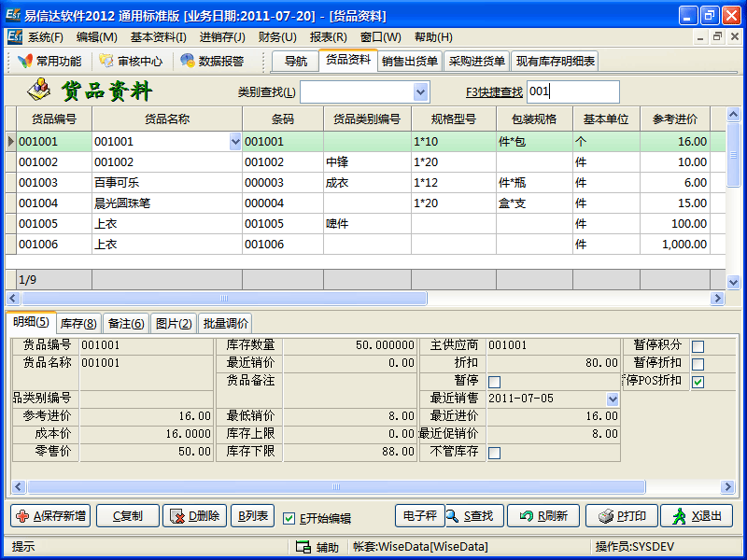
Task: Open 进销存(J) menu
Action: (222, 37)
